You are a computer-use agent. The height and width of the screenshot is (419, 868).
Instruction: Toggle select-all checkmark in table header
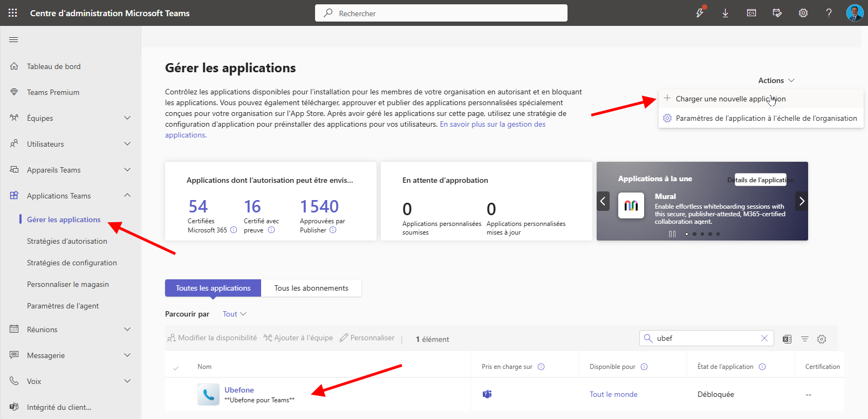click(x=176, y=367)
